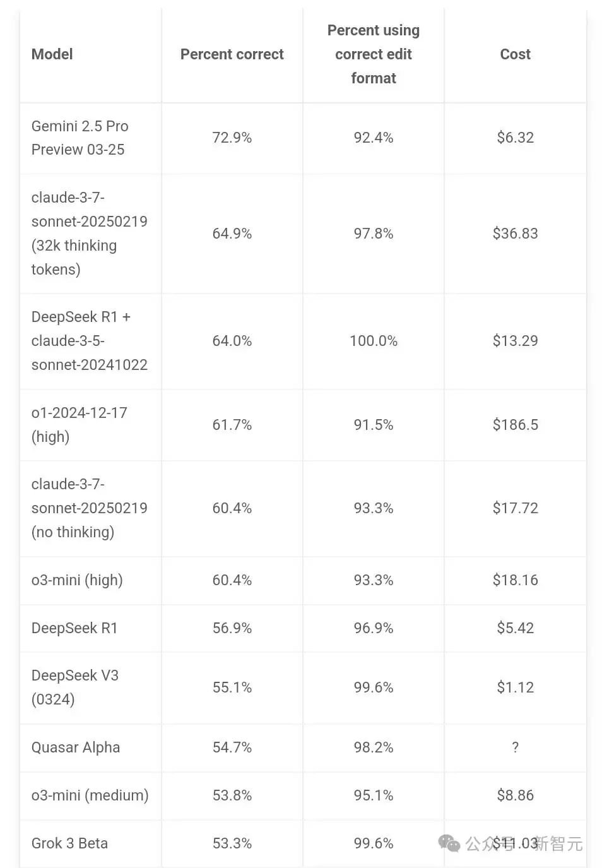Click the Model column header
602x868 pixels.
tap(52, 54)
